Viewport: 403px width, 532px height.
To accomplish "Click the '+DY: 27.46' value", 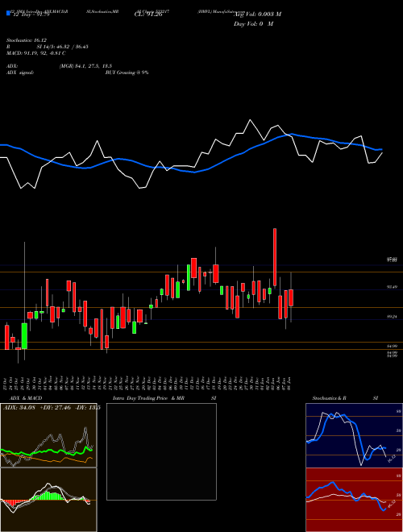I will point(55,407).
